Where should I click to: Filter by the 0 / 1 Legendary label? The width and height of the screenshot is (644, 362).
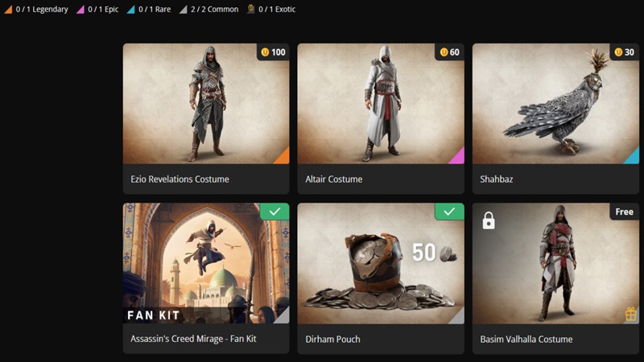pos(42,10)
